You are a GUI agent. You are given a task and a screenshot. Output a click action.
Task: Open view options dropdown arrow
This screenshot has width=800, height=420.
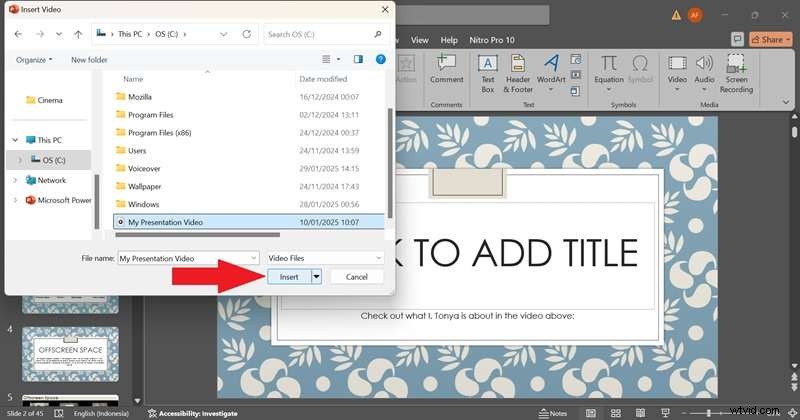(x=338, y=59)
